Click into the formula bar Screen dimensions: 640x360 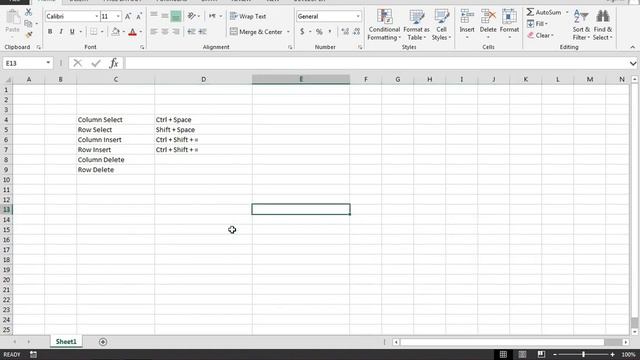[x=376, y=63]
